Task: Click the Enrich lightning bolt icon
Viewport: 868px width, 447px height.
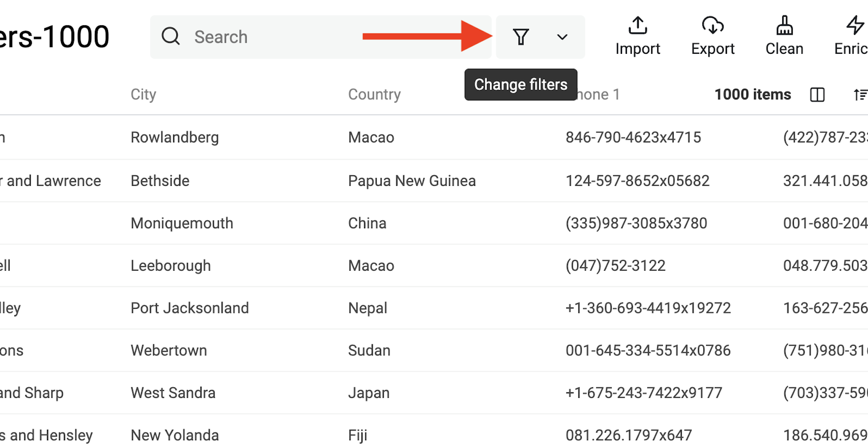Action: 854,26
